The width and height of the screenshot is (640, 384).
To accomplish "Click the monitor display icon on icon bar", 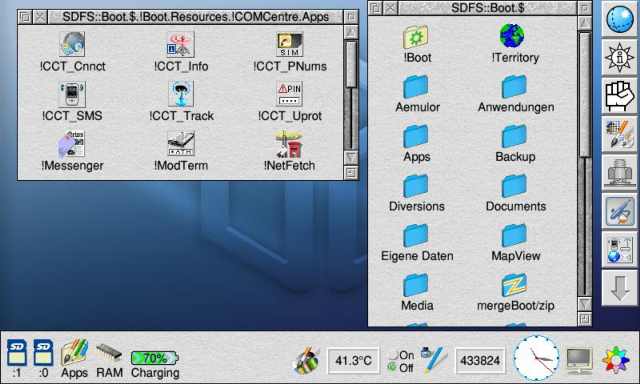I will [579, 361].
